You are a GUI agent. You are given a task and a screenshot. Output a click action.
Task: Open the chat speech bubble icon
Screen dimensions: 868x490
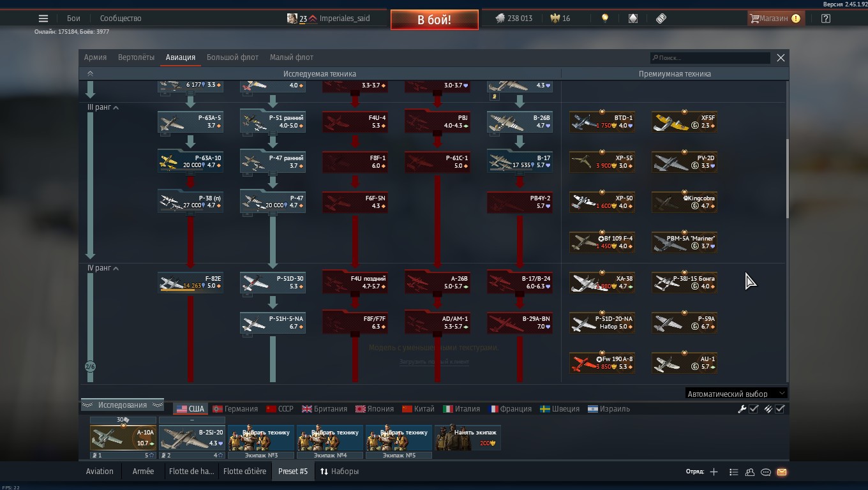(766, 472)
